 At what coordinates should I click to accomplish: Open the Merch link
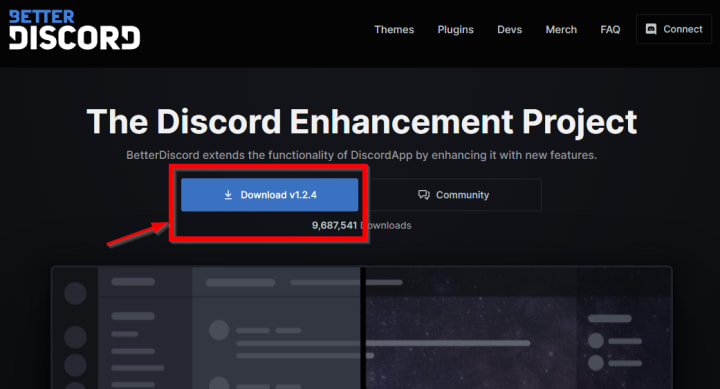coord(561,29)
